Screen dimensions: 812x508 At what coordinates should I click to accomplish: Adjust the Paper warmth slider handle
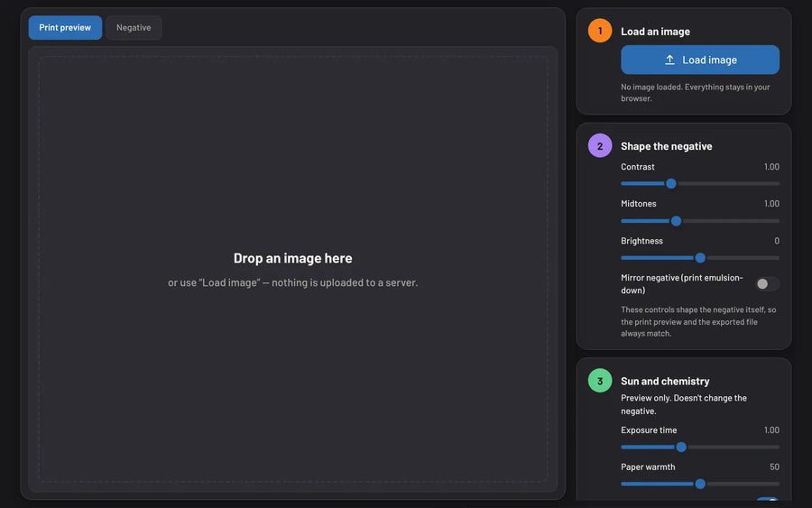(700, 484)
